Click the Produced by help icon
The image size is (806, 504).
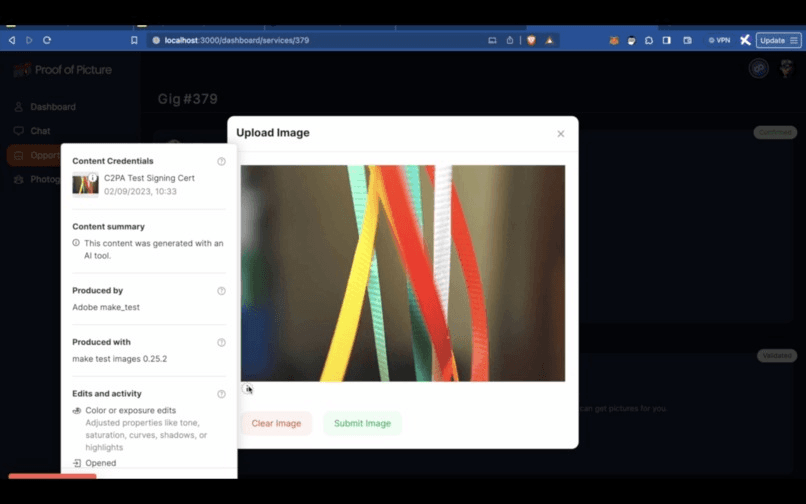pyautogui.click(x=221, y=291)
